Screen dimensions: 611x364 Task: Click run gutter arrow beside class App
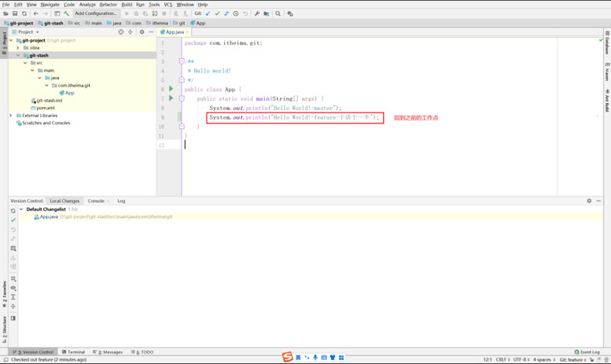tap(171, 89)
